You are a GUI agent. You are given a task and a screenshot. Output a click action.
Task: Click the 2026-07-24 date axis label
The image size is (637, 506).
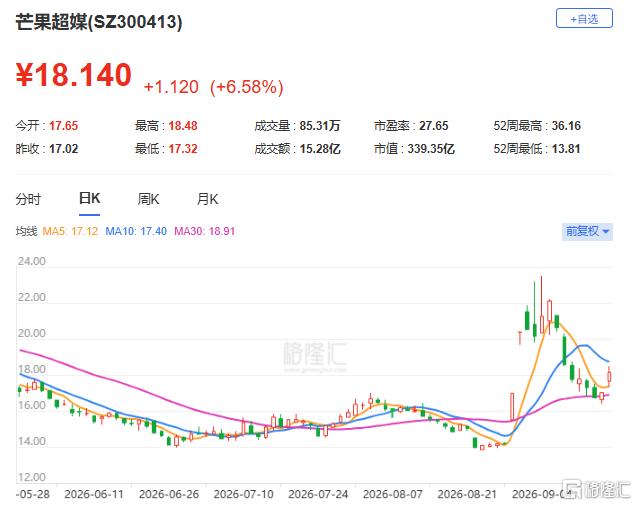(x=318, y=494)
